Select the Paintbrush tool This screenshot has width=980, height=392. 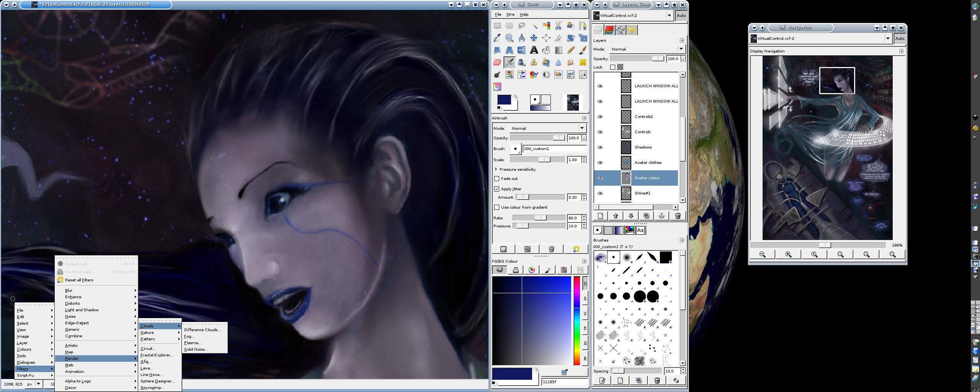[x=583, y=50]
